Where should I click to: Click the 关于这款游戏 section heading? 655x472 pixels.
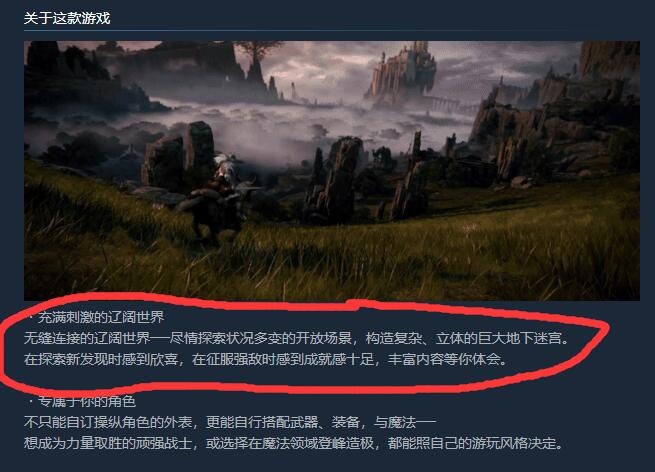pos(67,18)
